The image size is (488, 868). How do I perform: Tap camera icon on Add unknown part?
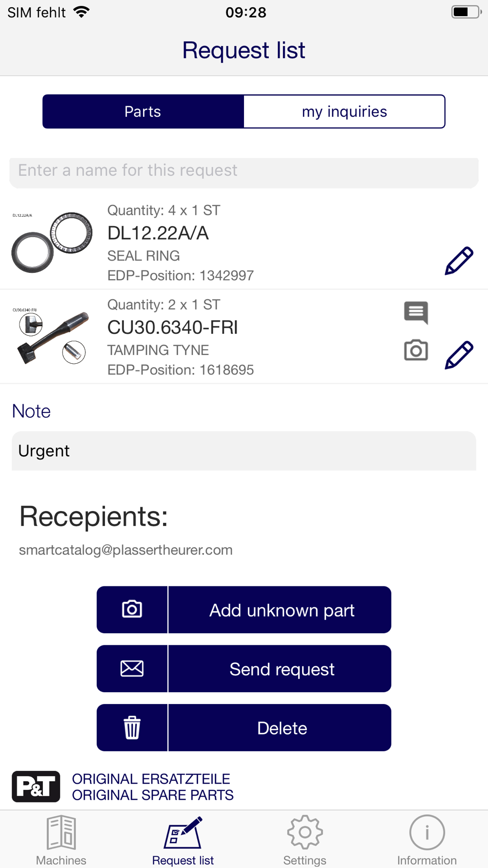pos(132,610)
